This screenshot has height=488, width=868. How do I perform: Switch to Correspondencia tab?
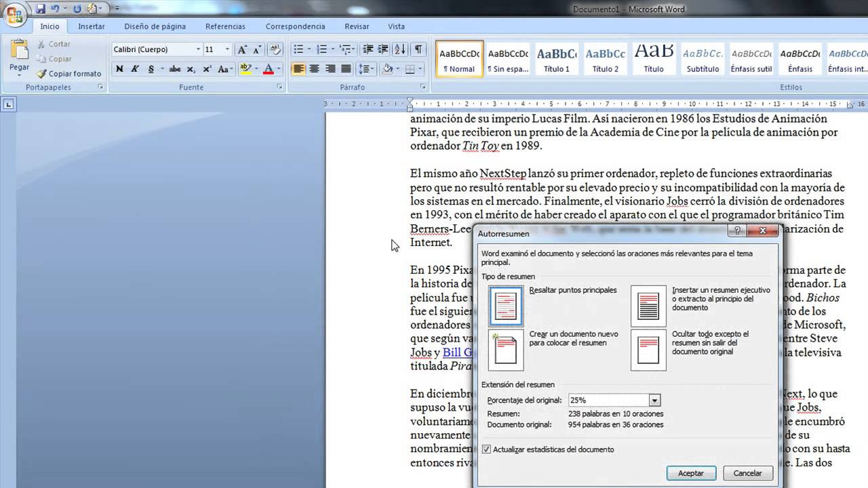[x=295, y=26]
